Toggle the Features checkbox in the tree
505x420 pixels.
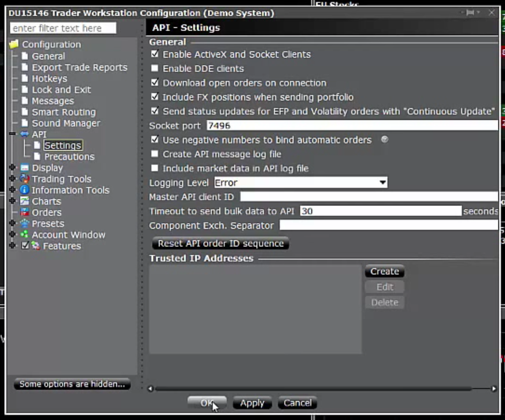pos(25,246)
